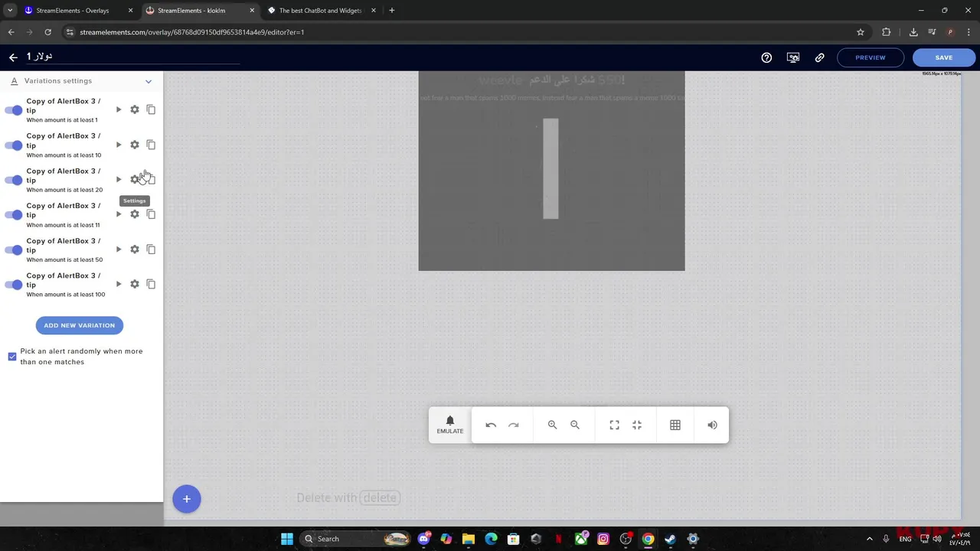980x551 pixels.
Task: Open the help question mark icon
Action: click(x=766, y=57)
